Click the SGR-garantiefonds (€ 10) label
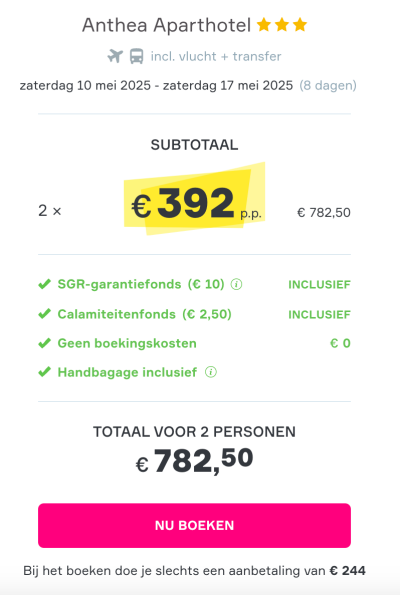This screenshot has height=595, width=400. 141,284
